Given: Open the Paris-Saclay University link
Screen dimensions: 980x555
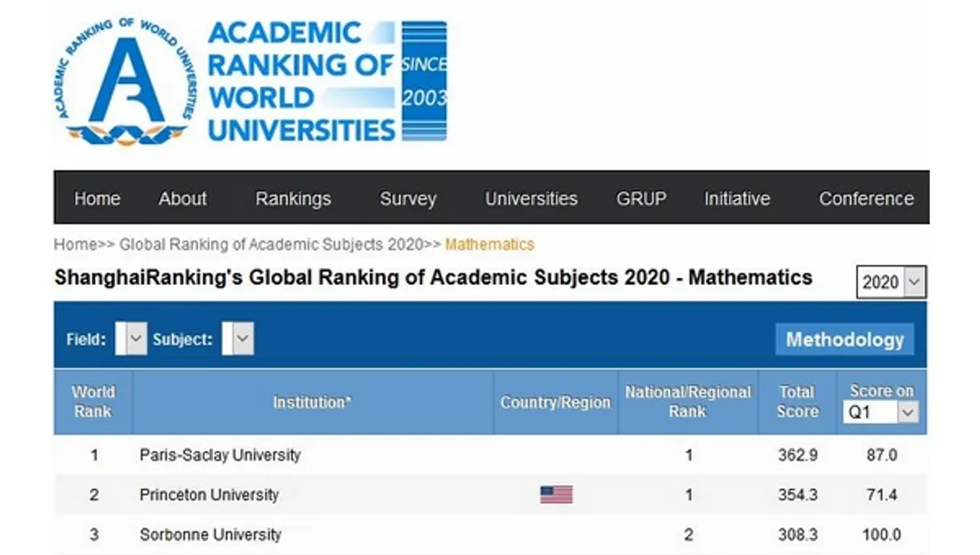Looking at the screenshot, I should click(x=220, y=455).
